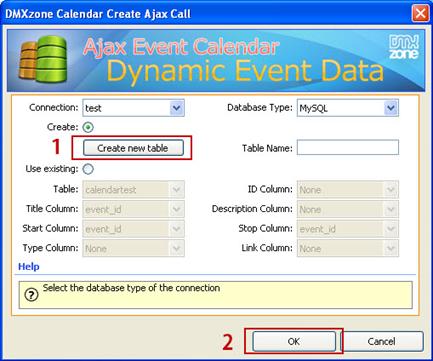Select the Create radio button
The height and width of the screenshot is (361, 433).
(x=88, y=127)
